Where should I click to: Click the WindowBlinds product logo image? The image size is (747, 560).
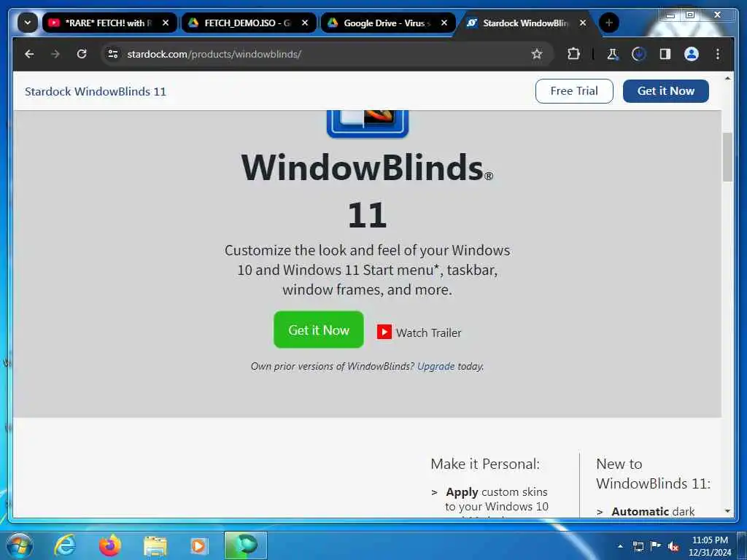point(368,124)
